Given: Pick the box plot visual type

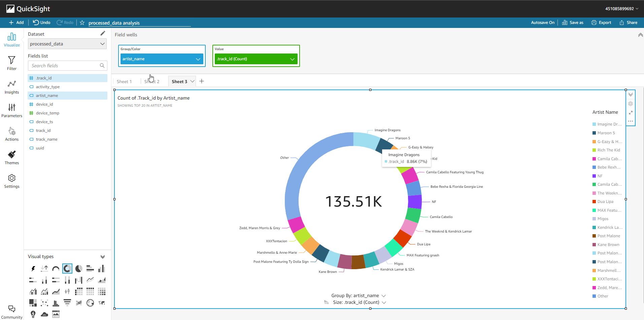Looking at the screenshot, I should coord(67,291).
